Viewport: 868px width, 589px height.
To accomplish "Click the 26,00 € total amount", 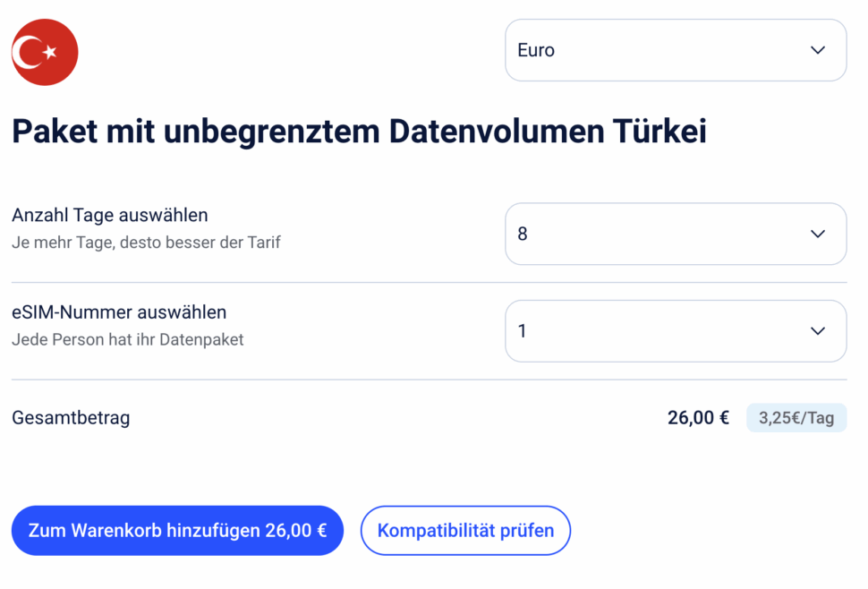I will 697,417.
